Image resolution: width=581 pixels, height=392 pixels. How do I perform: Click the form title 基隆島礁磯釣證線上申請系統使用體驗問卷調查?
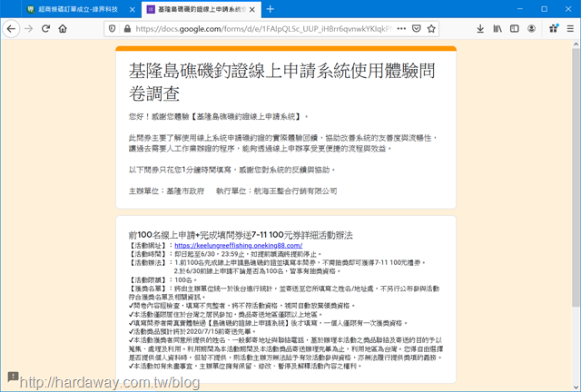tap(281, 83)
